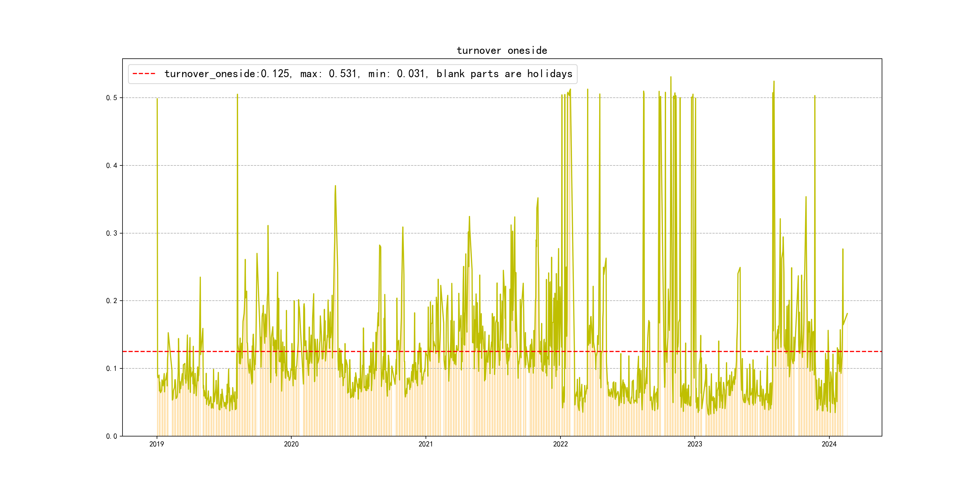Click the 0.4 y-axis tick label
The image size is (980, 490).
coord(112,165)
